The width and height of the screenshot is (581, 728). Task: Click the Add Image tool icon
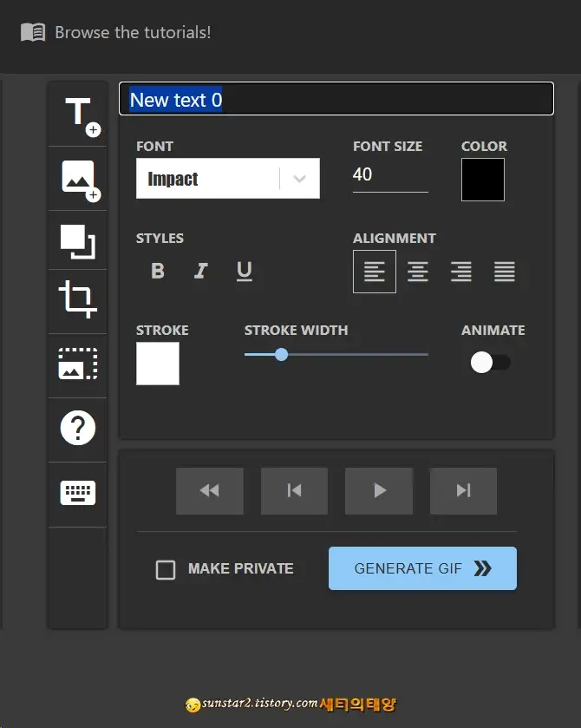tap(82, 180)
